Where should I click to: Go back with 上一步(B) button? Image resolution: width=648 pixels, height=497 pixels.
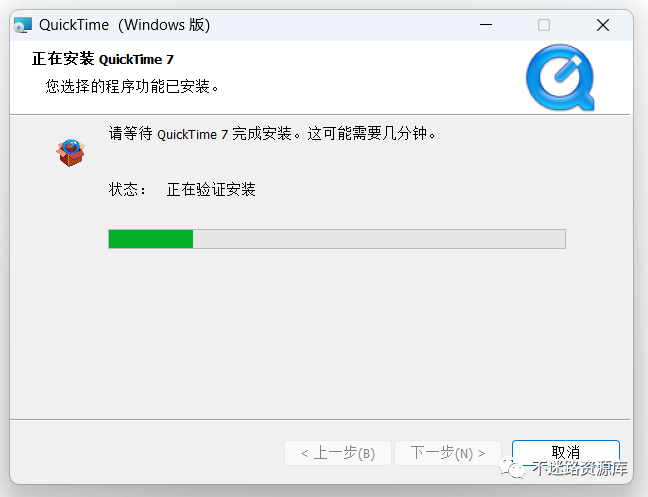(338, 453)
